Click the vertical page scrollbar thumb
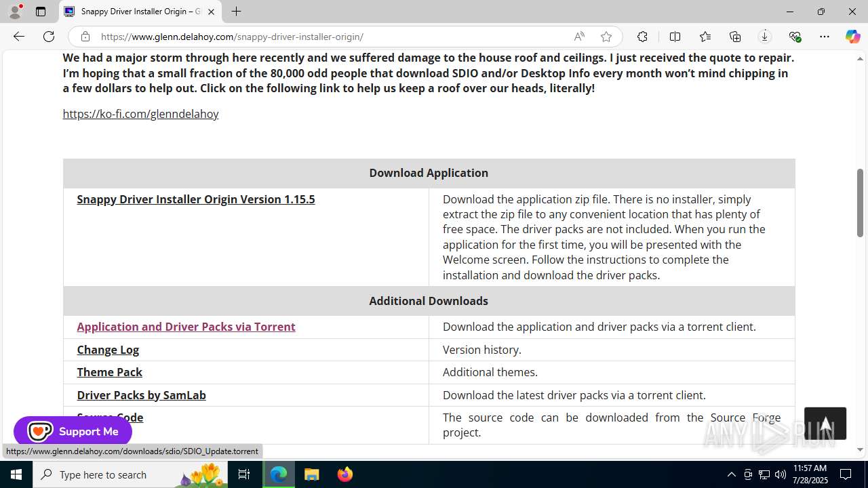The image size is (868, 488). (x=860, y=203)
